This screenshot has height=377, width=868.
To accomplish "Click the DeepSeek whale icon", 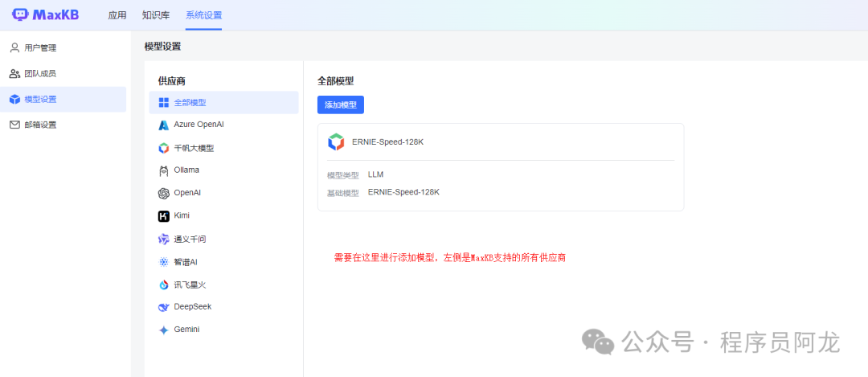I will click(x=164, y=307).
